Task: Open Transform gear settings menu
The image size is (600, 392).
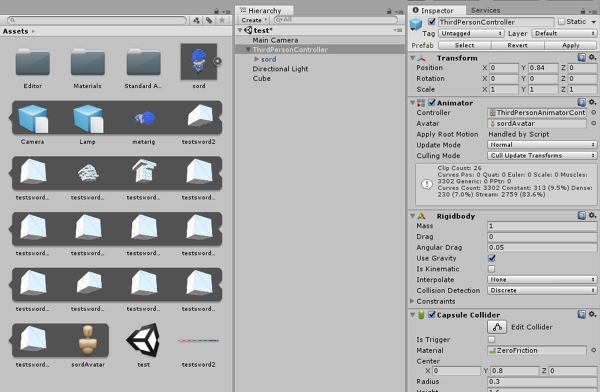Action: [592, 57]
